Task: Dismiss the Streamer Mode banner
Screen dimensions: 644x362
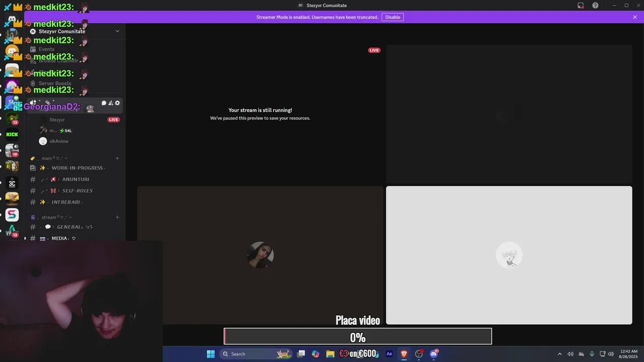Action: [635, 17]
